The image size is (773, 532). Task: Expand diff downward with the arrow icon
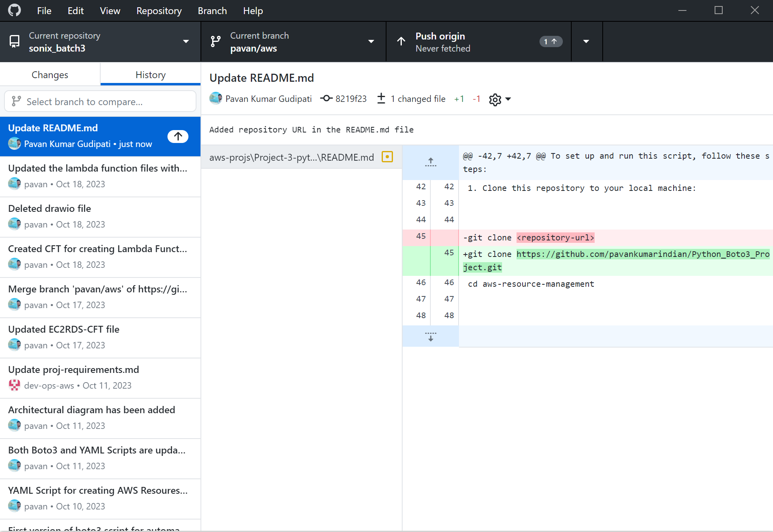[430, 336]
